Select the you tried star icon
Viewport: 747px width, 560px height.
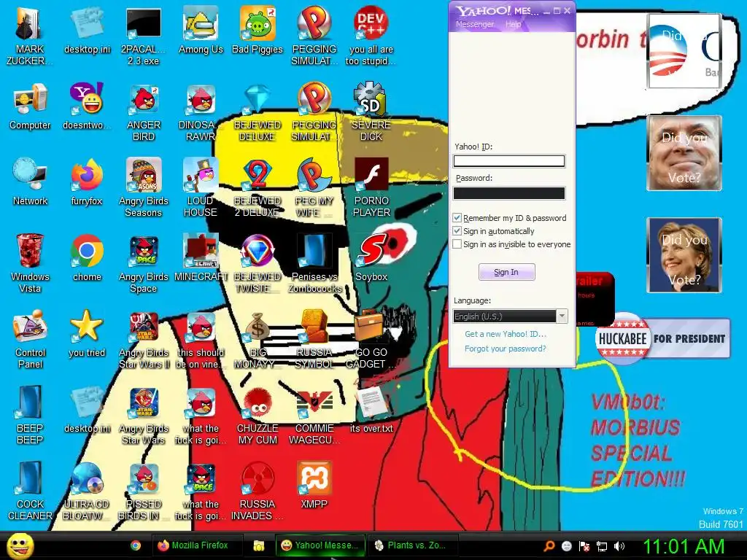87,333
